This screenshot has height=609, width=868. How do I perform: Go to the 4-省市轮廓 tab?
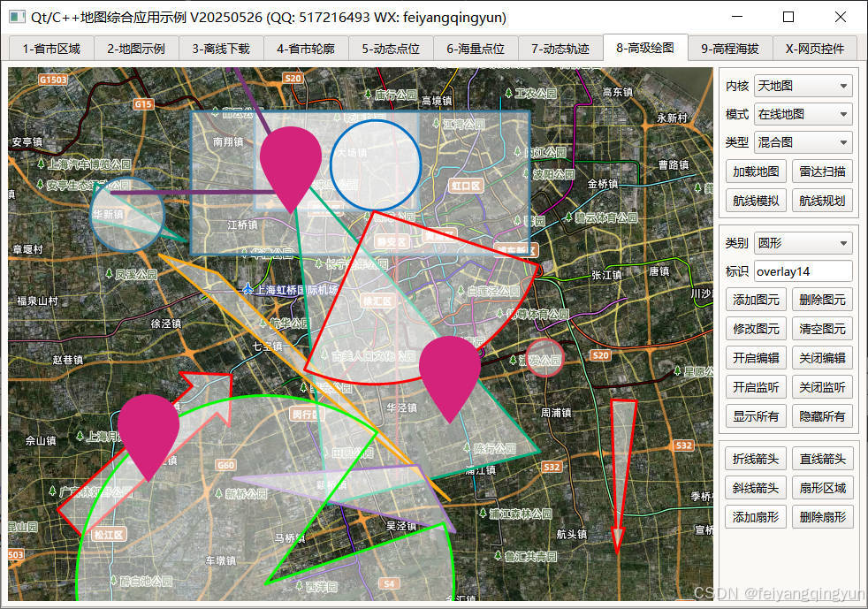click(306, 49)
